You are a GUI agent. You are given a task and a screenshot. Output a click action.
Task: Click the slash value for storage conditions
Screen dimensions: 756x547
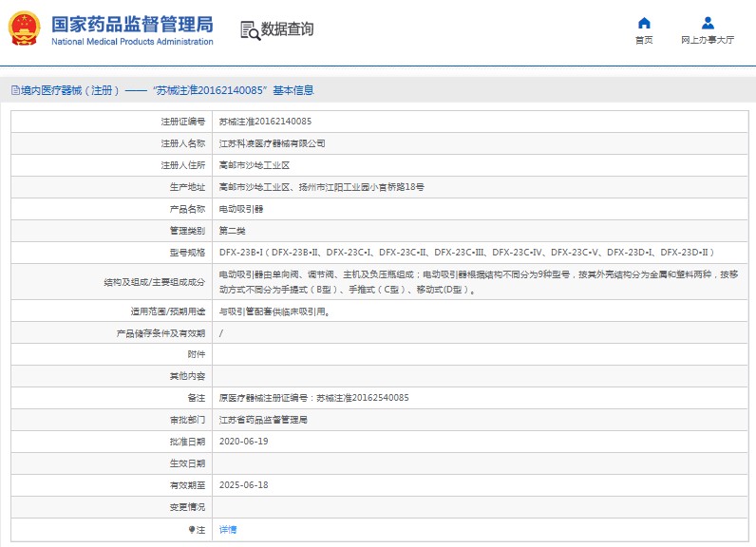pyautogui.click(x=221, y=333)
